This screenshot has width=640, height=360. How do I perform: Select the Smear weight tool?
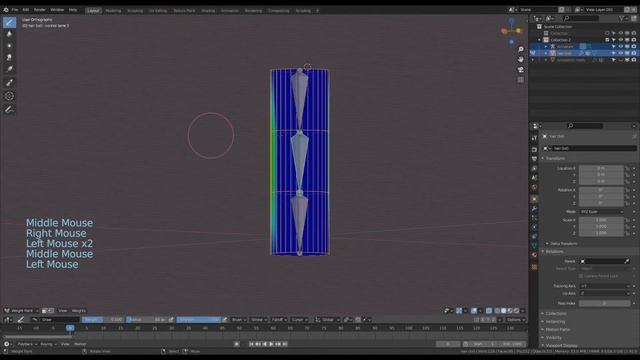pyautogui.click(x=9, y=58)
